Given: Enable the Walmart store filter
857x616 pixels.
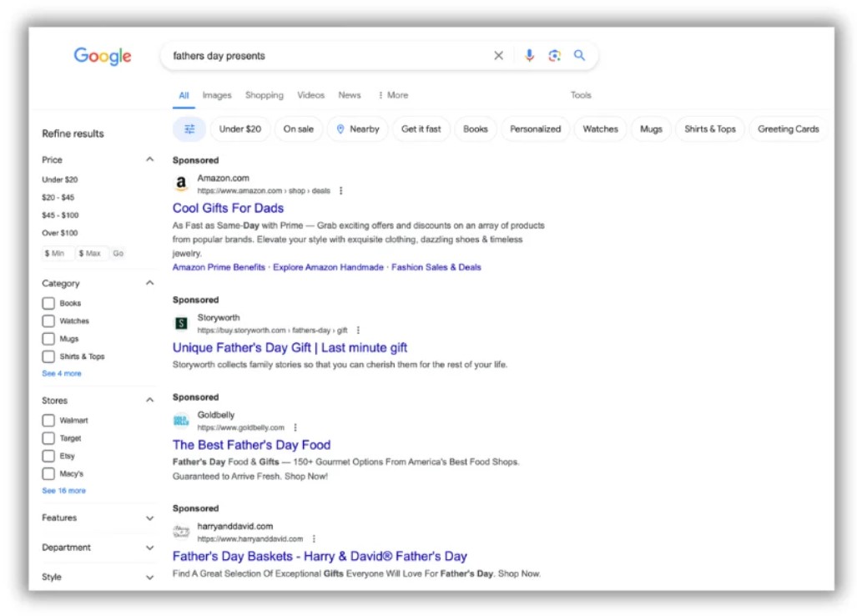Looking at the screenshot, I should [x=48, y=420].
